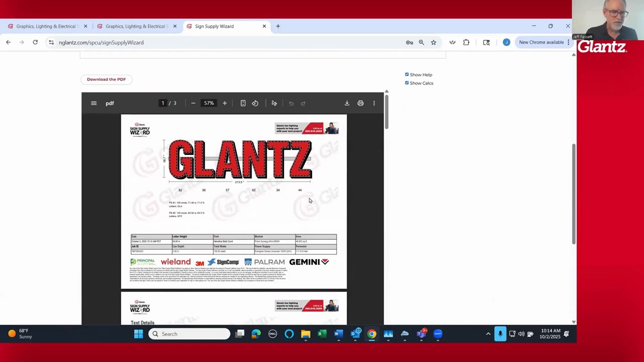This screenshot has width=644, height=362.
Task: Click the PDF undo arrow
Action: click(291, 103)
